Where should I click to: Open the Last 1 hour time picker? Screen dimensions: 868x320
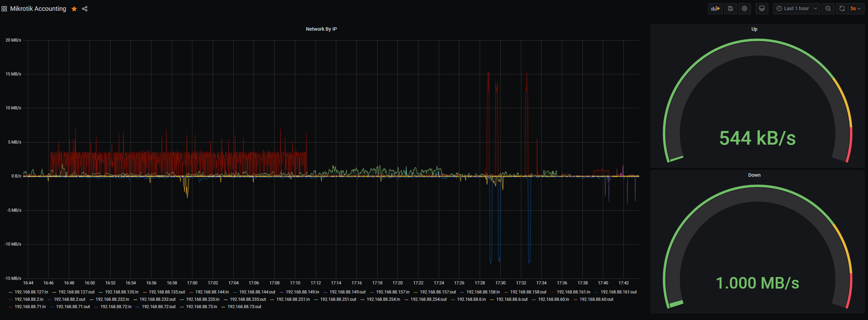(797, 9)
